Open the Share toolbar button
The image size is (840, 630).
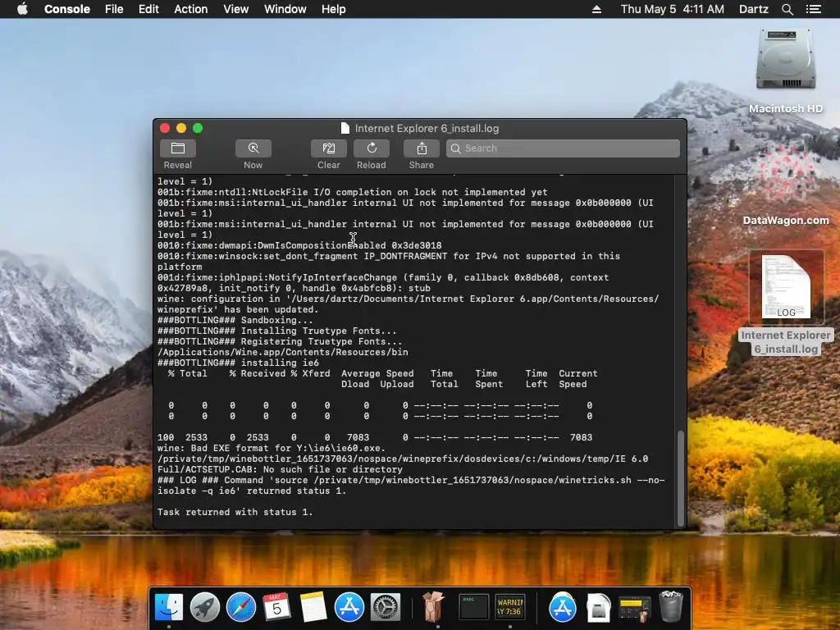tap(421, 148)
